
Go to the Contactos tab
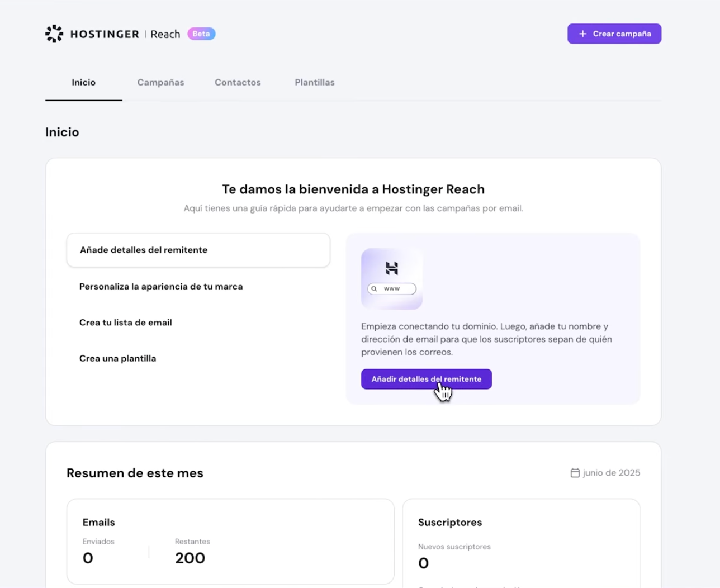238,83
